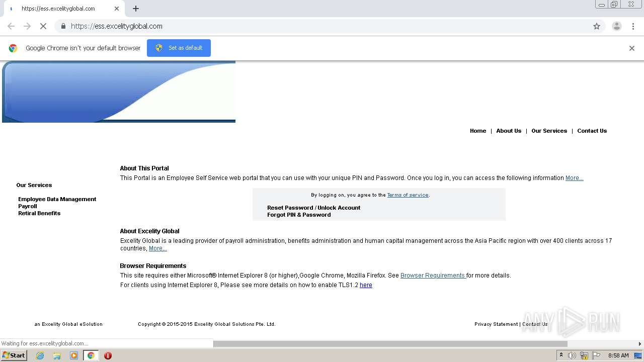Open the volume speaker tray icon
644x362 pixels.
click(x=572, y=355)
